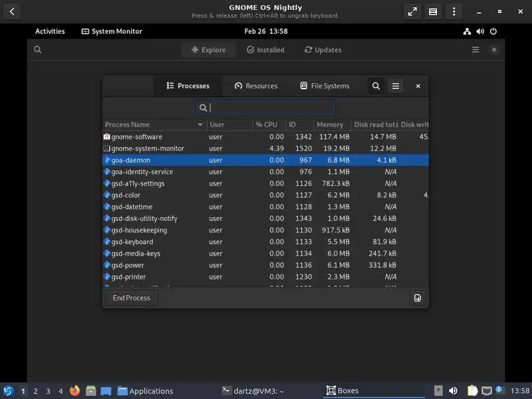The width and height of the screenshot is (532, 399).
Task: Sort by Memory column header
Action: [x=332, y=125]
